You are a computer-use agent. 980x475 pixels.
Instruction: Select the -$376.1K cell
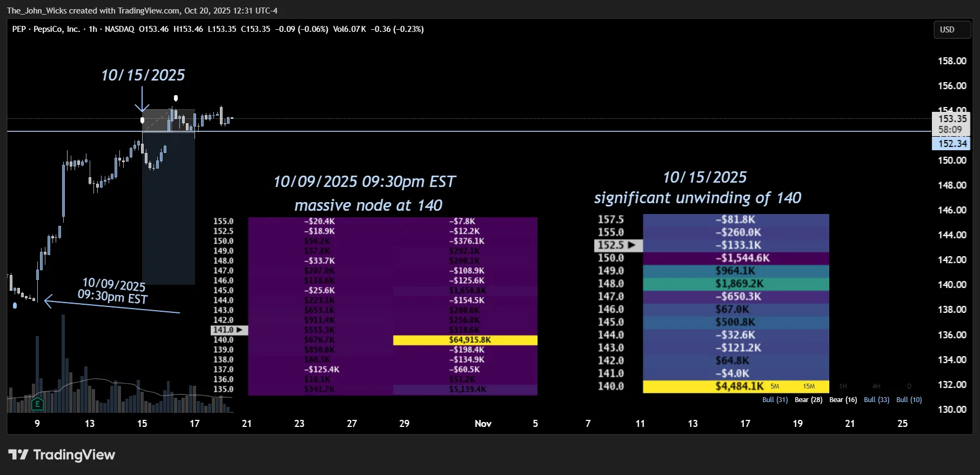click(x=466, y=241)
